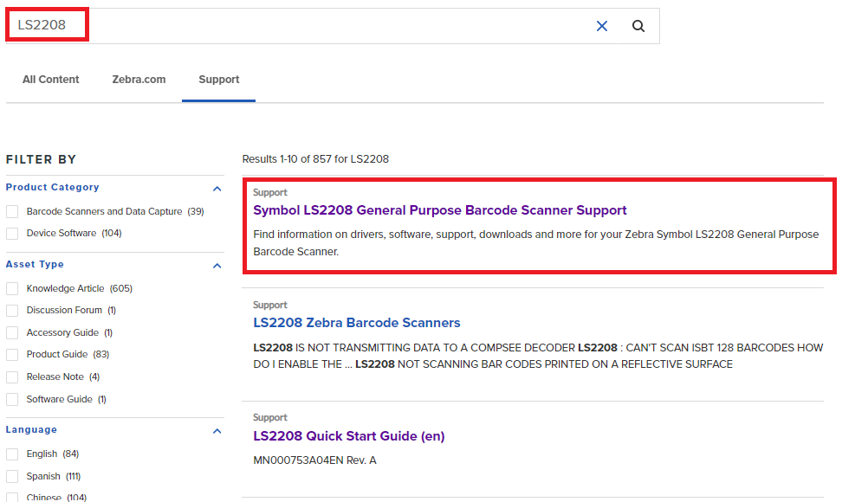Check the Knowledge Article filter
Viewport: 868px width, 502px height.
coord(12,287)
